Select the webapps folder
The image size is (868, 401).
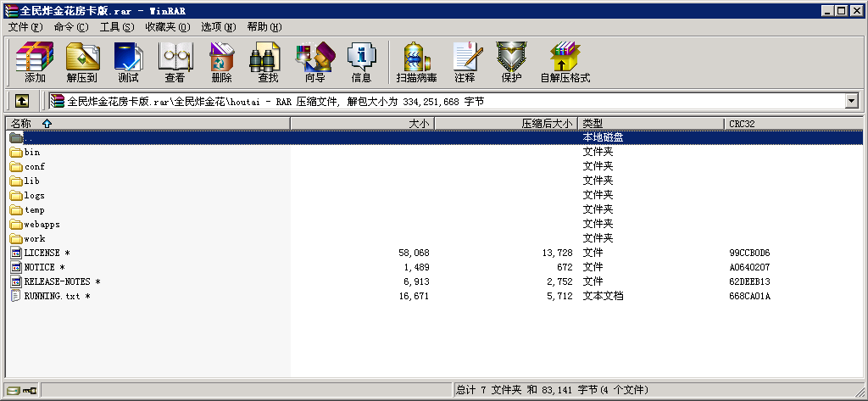point(42,224)
